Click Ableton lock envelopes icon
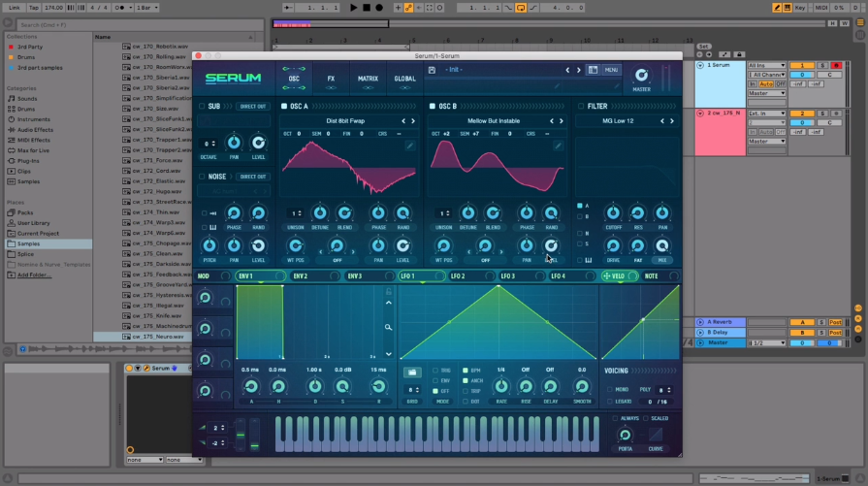The image size is (868, 486). (x=739, y=54)
